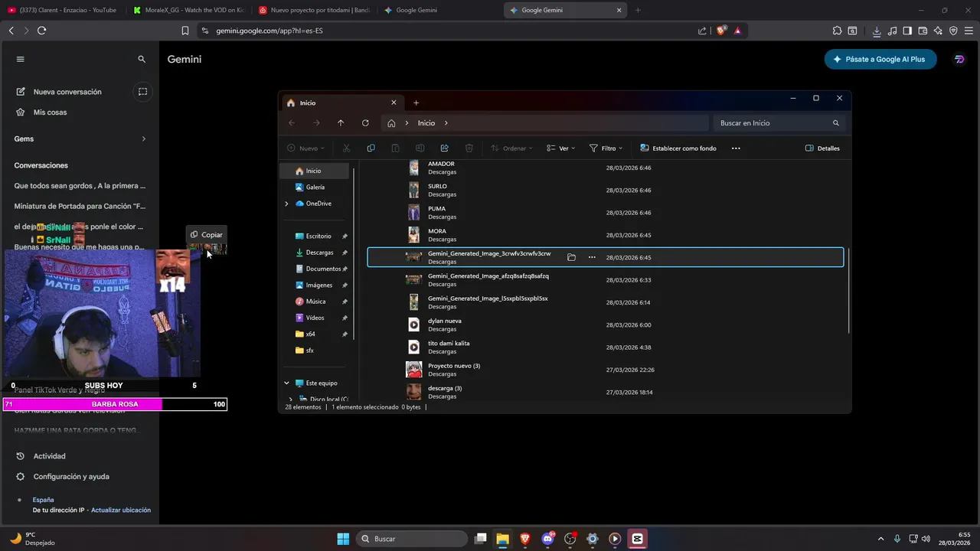This screenshot has width=980, height=551.
Task: Collapse the Este equipo tree node
Action: 286,383
